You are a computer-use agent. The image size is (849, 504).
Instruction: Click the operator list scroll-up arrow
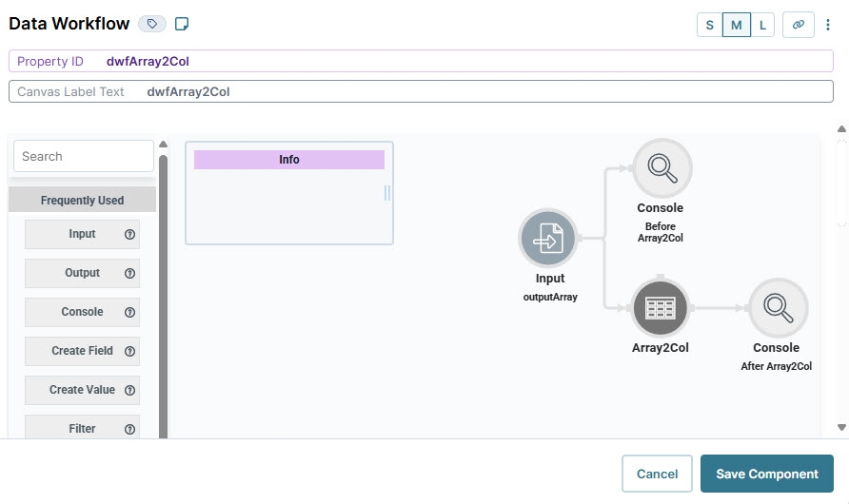(x=163, y=145)
